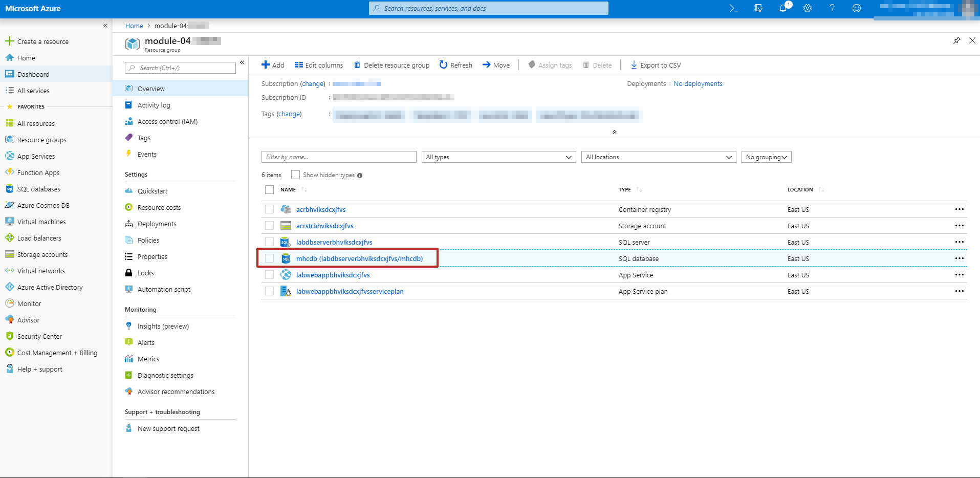Open portal settings gear icon
The image size is (980, 478).
point(808,8)
